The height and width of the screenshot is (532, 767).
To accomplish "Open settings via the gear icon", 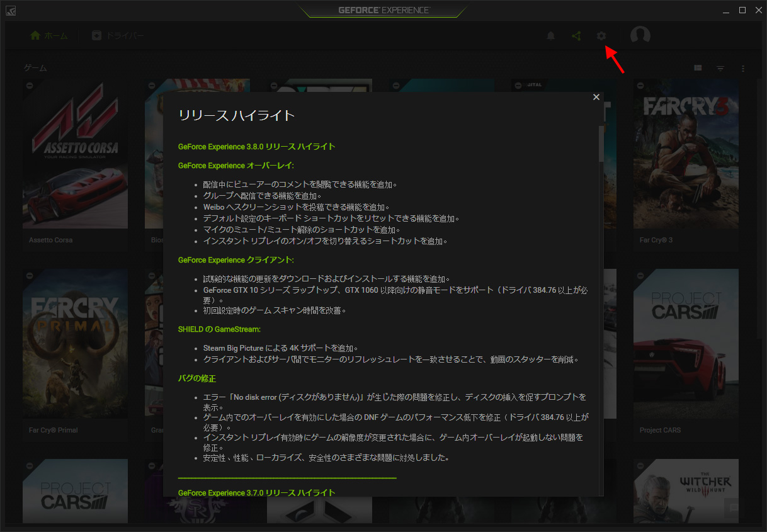I will (601, 36).
